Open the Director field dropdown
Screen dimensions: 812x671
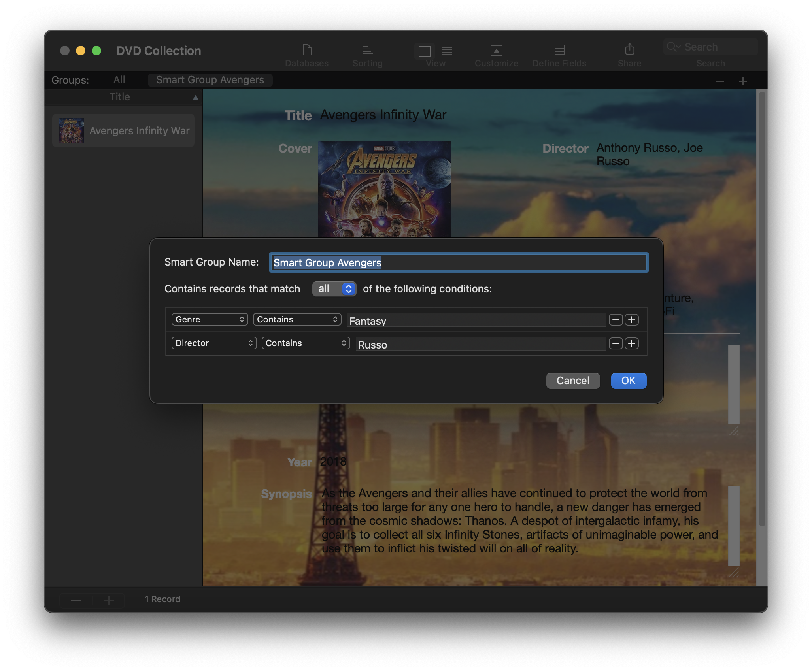(214, 343)
